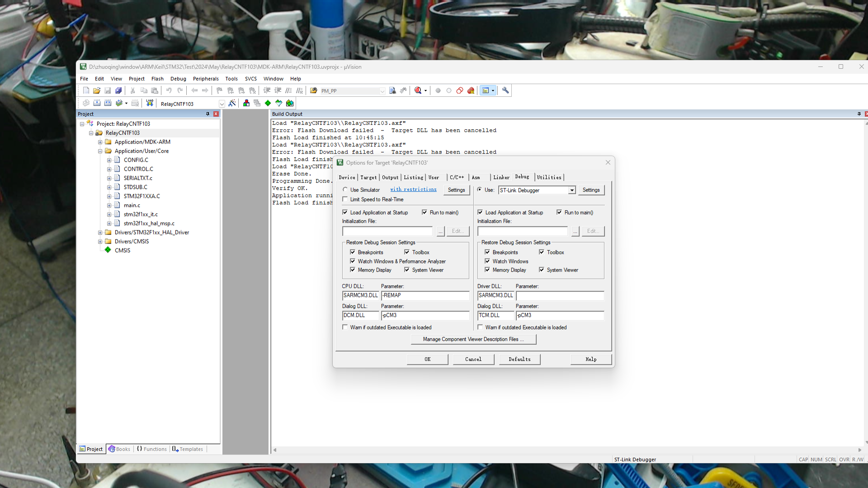The image size is (868, 488).
Task: Click Manage Project Items colored blocks icon
Action: pos(246,103)
